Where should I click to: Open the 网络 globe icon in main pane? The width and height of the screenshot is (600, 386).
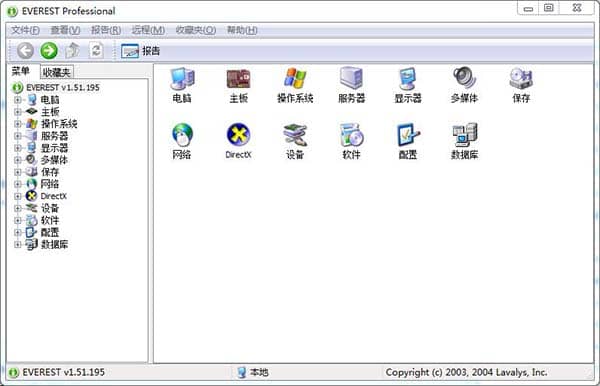click(x=182, y=135)
